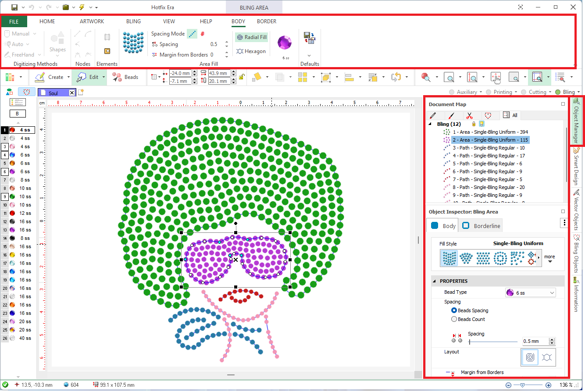This screenshot has width=585, height=392.
Task: Click the color palette icon in left toolbar
Action: point(10,77)
